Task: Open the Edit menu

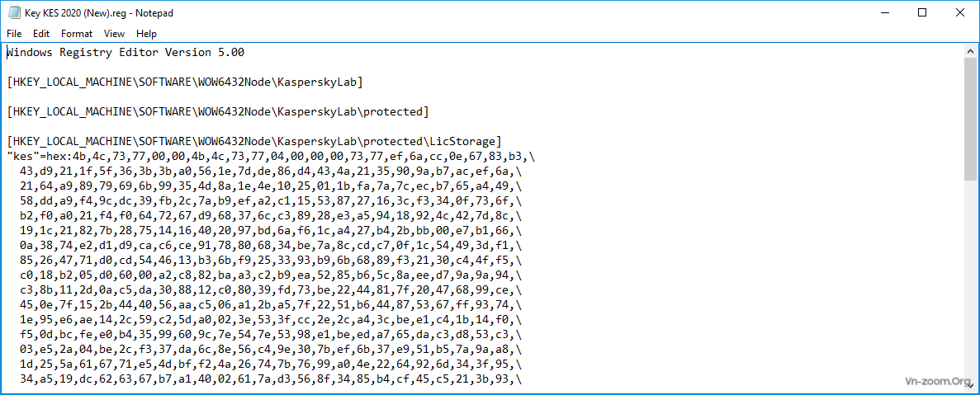Action: pyautogui.click(x=41, y=34)
